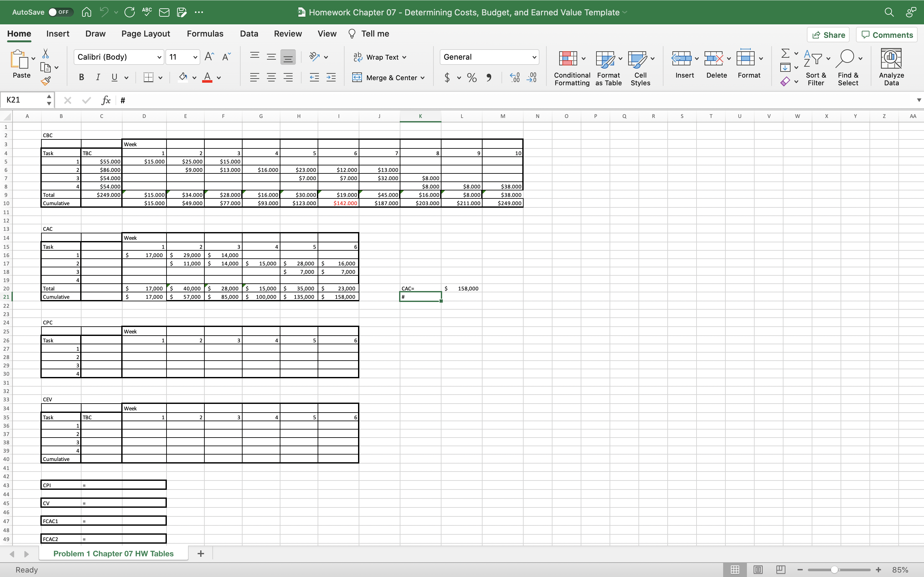Expand the Wrap Text dropdown arrow

(x=404, y=57)
